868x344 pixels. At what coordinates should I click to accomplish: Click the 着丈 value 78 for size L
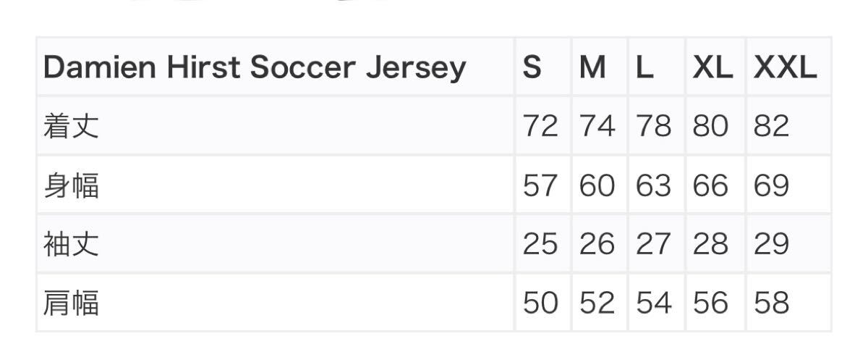[654, 127]
